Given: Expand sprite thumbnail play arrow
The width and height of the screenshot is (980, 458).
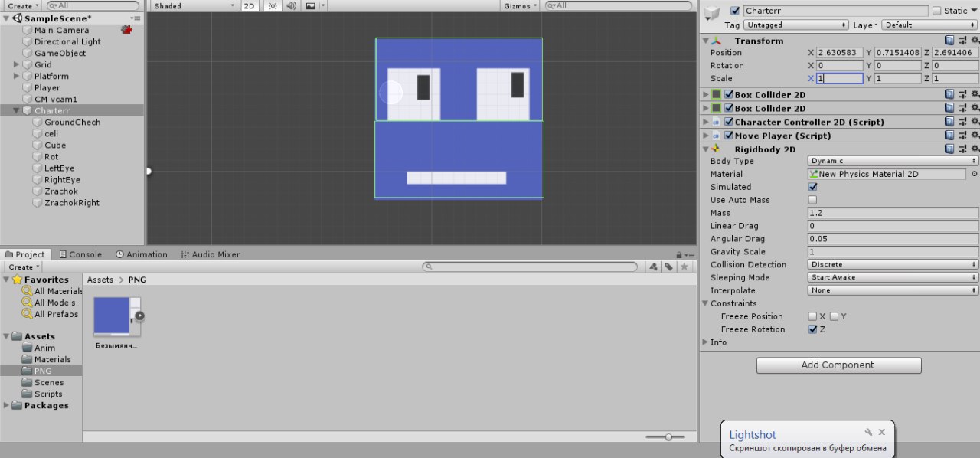Looking at the screenshot, I should coord(139,316).
